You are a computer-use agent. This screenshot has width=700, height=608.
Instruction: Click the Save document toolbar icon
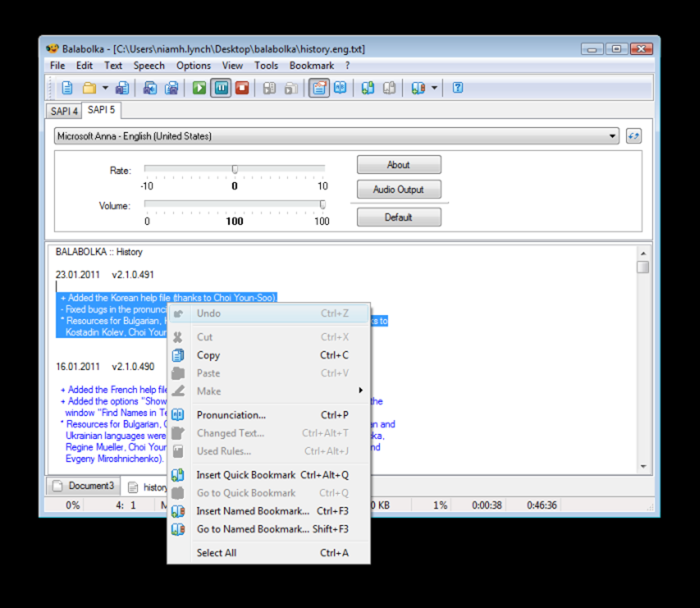[x=122, y=88]
